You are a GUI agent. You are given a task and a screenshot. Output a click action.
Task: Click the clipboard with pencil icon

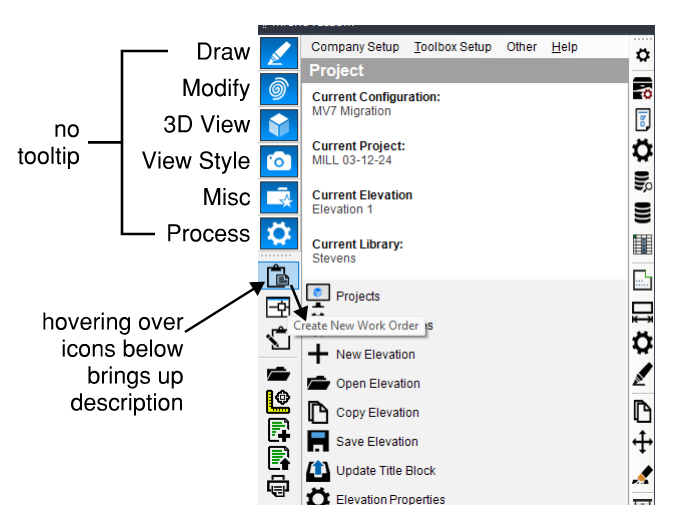[x=278, y=338]
